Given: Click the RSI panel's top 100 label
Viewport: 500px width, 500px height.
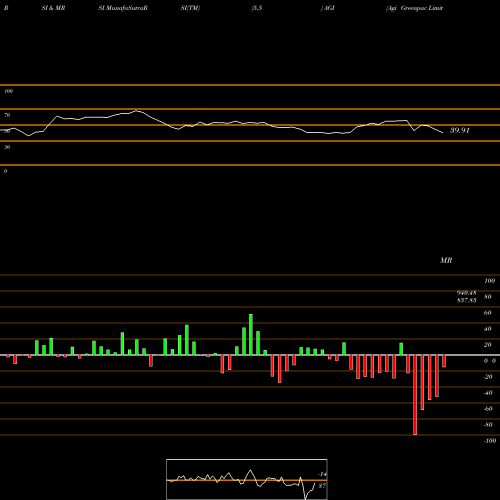Looking at the screenshot, I should (x=8, y=91).
